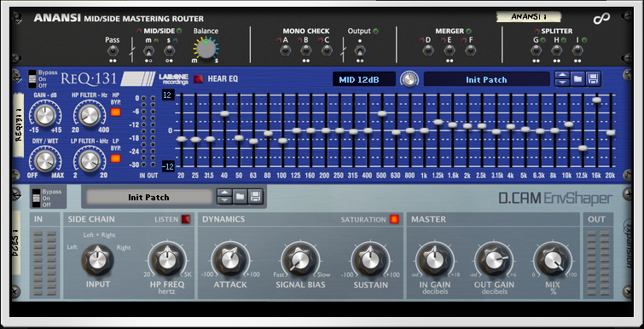The image size is (644, 329).
Task: Click the SIGNAL BIAS knob
Action: (x=300, y=260)
